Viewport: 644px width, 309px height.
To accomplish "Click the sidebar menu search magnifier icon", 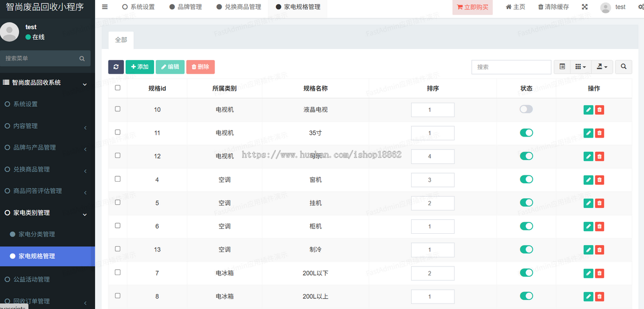I will (x=82, y=58).
